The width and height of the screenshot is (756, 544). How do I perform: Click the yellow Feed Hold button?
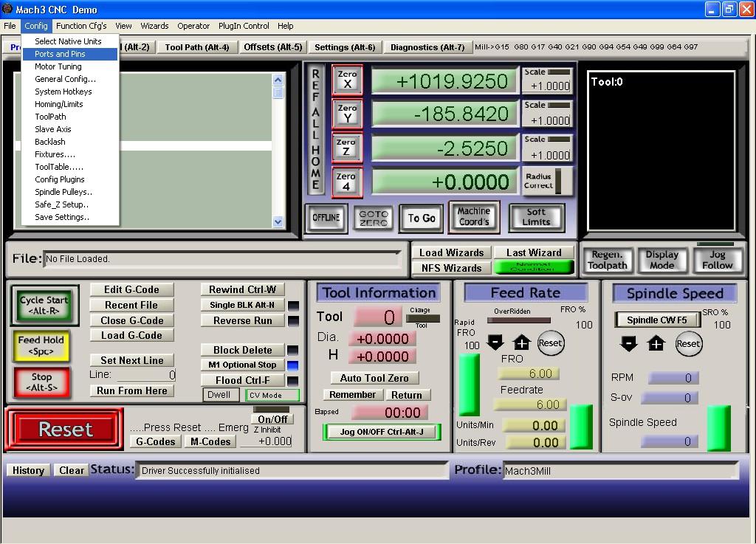41,345
